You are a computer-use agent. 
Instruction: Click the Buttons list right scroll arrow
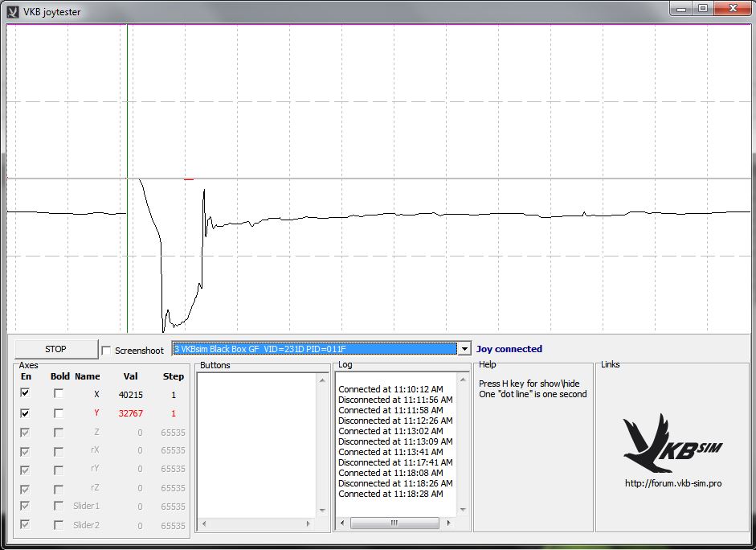[309, 523]
